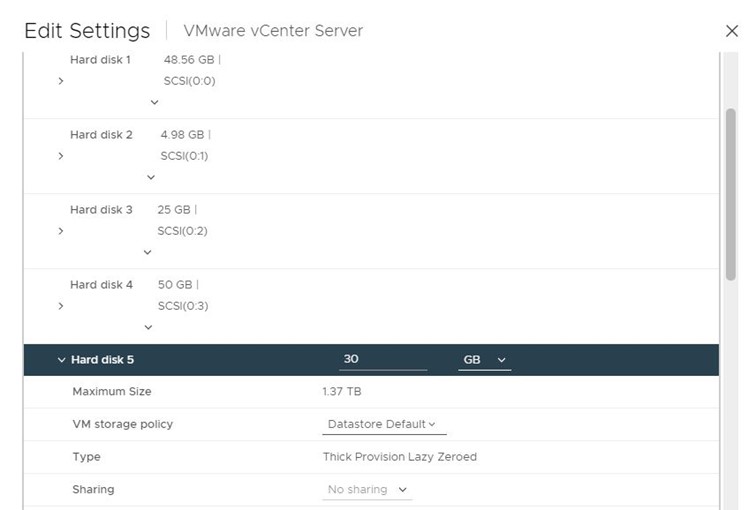Click the Hard disk 5 header title

(x=103, y=360)
